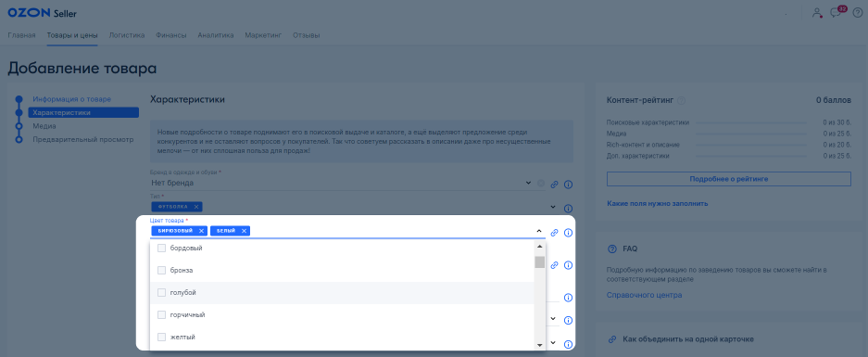The width and height of the screenshot is (868, 357).
Task: Click the color list scrollbar thumb
Action: click(539, 261)
